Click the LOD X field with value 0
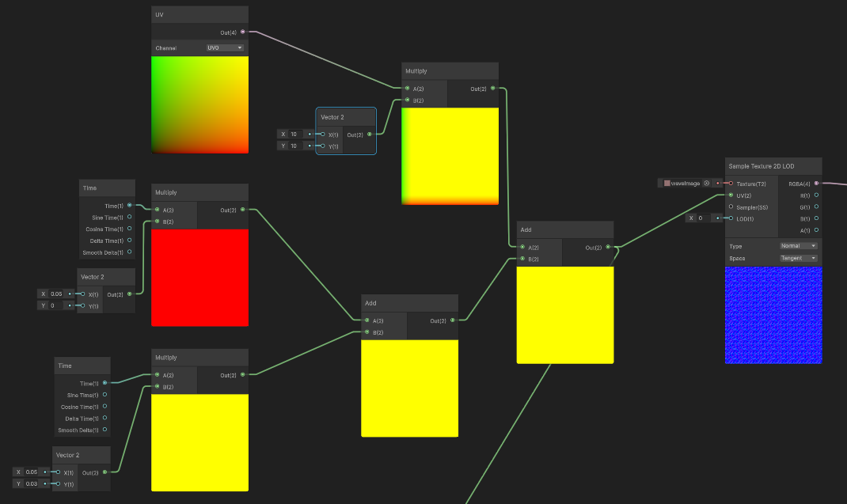The height and width of the screenshot is (504, 847). coord(705,218)
